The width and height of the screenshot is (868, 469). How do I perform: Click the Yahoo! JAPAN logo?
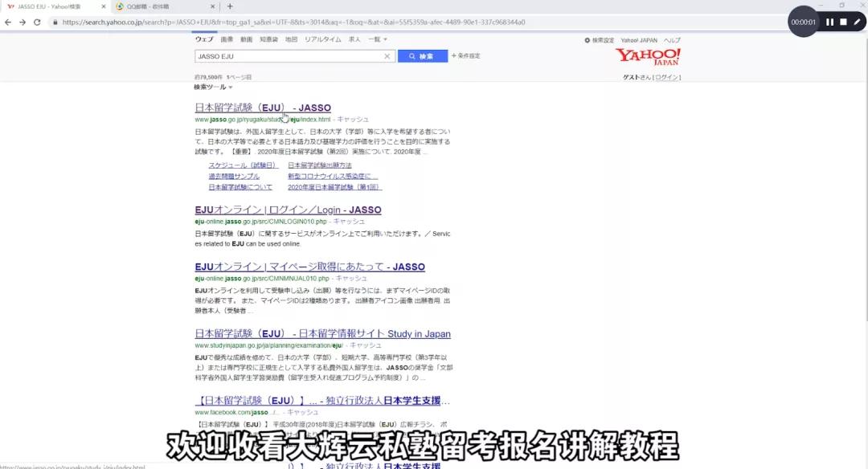tap(648, 56)
